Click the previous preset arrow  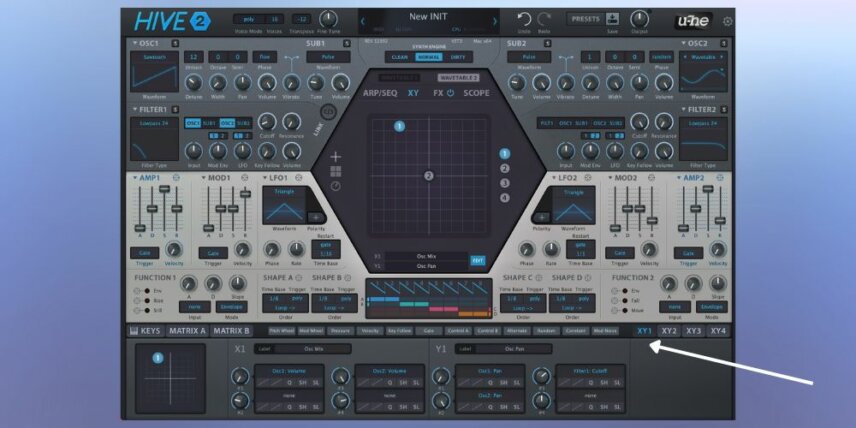click(x=362, y=21)
